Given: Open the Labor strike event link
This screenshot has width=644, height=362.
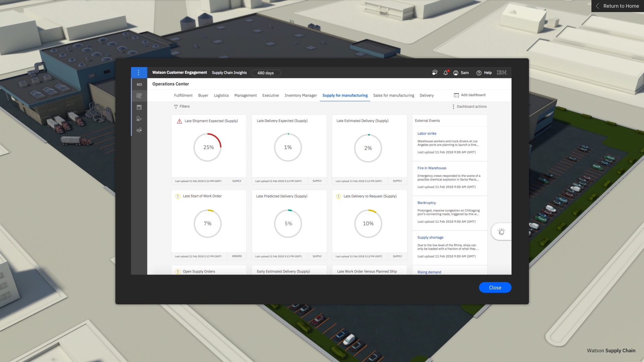Looking at the screenshot, I should coord(427,133).
